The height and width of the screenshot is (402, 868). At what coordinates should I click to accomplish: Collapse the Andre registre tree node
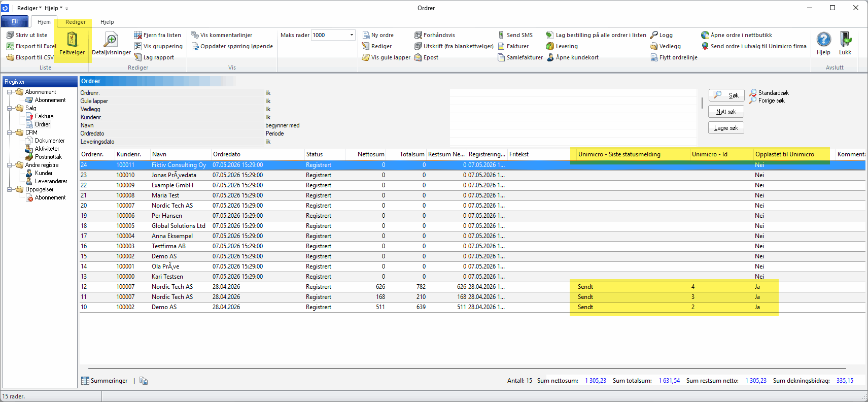pos(10,165)
